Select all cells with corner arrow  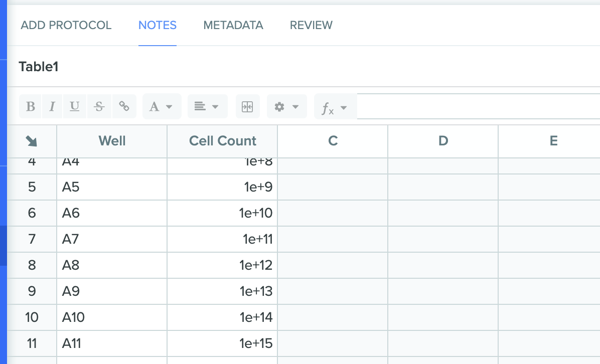tap(32, 141)
